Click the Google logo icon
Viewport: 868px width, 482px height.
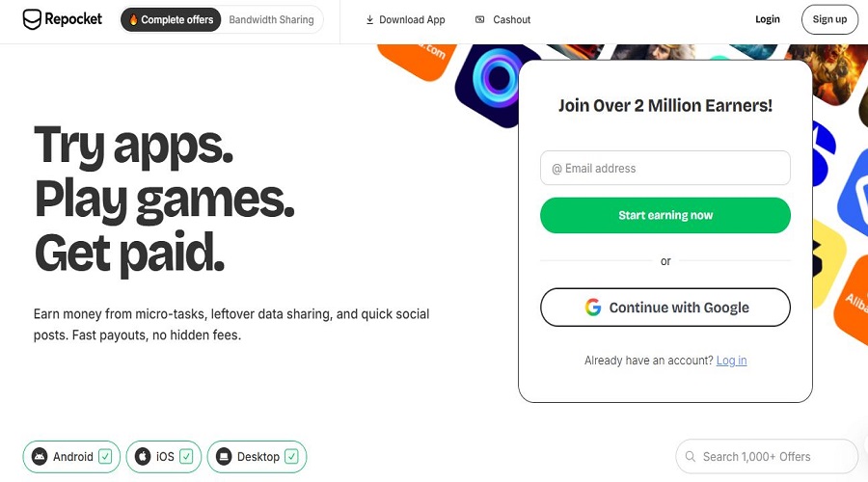593,308
